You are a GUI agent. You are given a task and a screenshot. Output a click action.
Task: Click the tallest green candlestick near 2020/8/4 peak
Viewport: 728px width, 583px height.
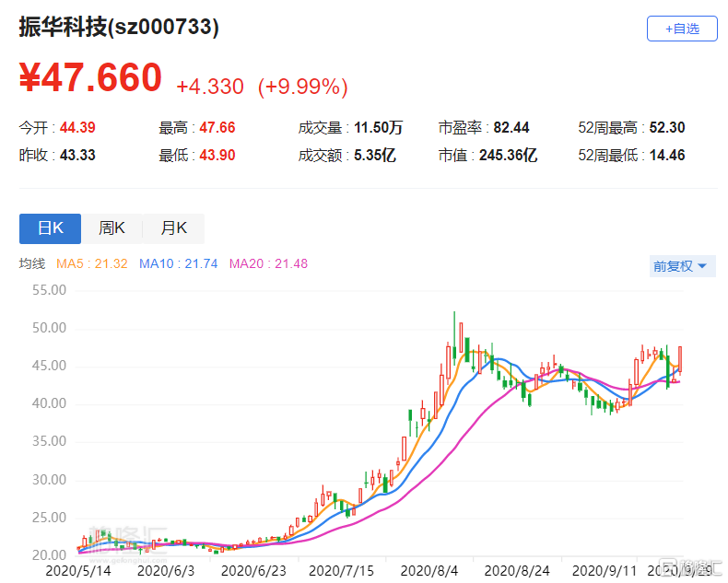(x=454, y=335)
